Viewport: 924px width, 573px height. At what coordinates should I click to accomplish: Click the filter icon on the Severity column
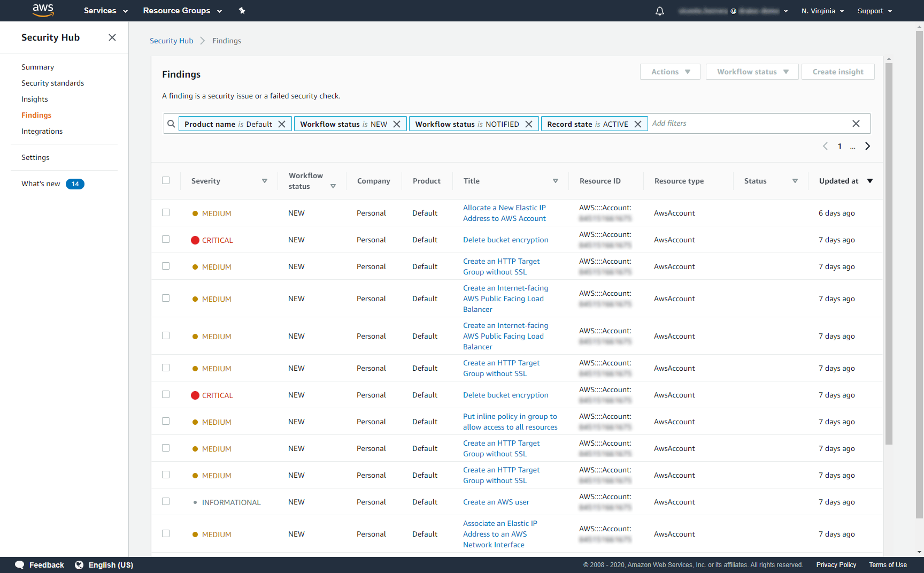pos(265,181)
